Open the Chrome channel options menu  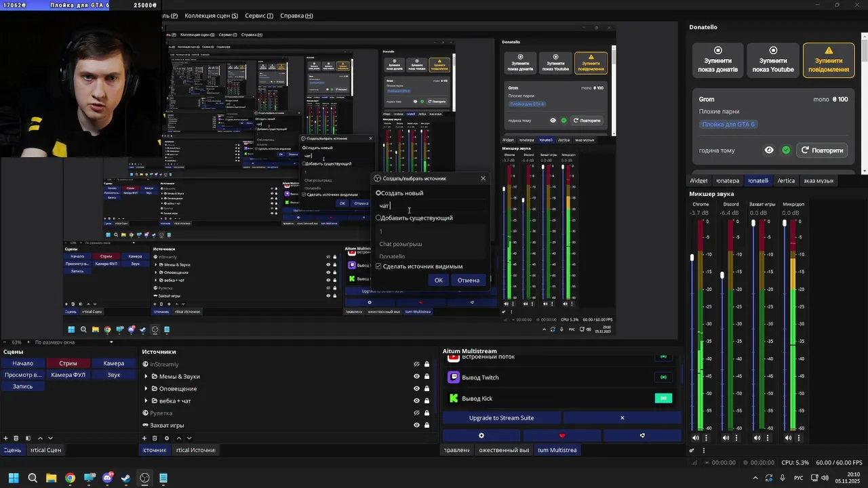[705, 438]
